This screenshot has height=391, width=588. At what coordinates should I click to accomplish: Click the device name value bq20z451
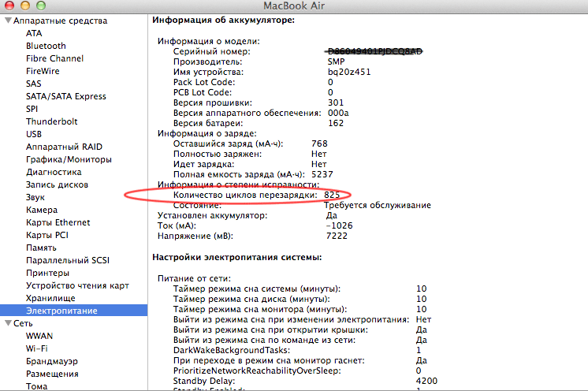pos(349,72)
